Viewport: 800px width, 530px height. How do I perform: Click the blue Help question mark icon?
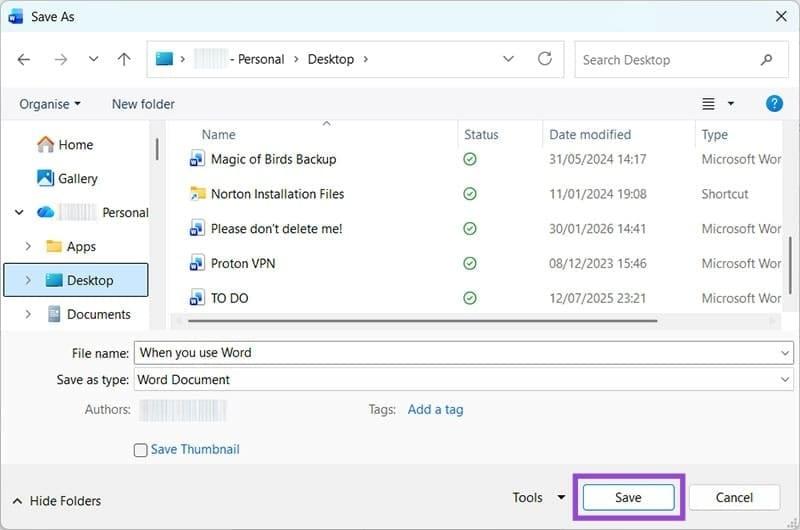coord(773,104)
